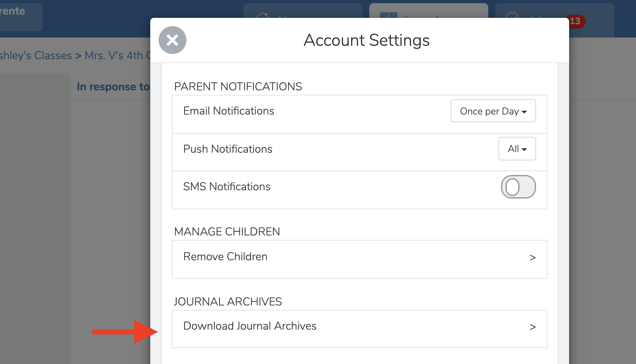Click the Home tab house icon
Image resolution: width=636 pixels, height=364 pixels.
click(x=262, y=15)
